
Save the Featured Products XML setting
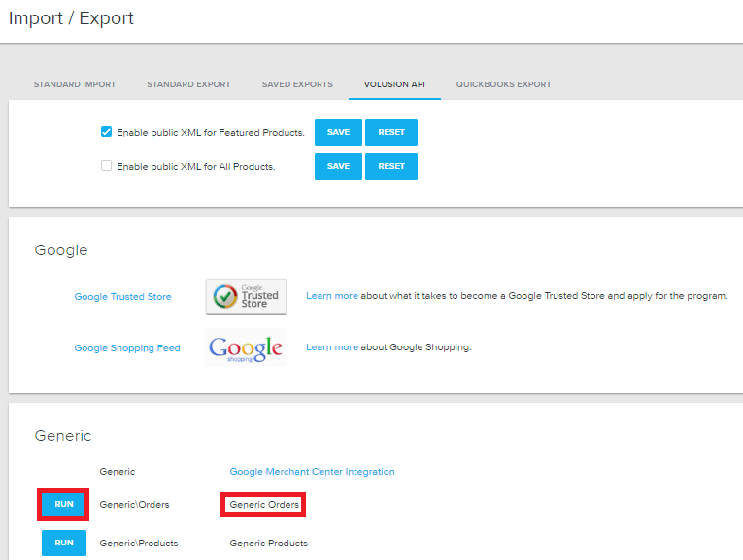point(338,133)
